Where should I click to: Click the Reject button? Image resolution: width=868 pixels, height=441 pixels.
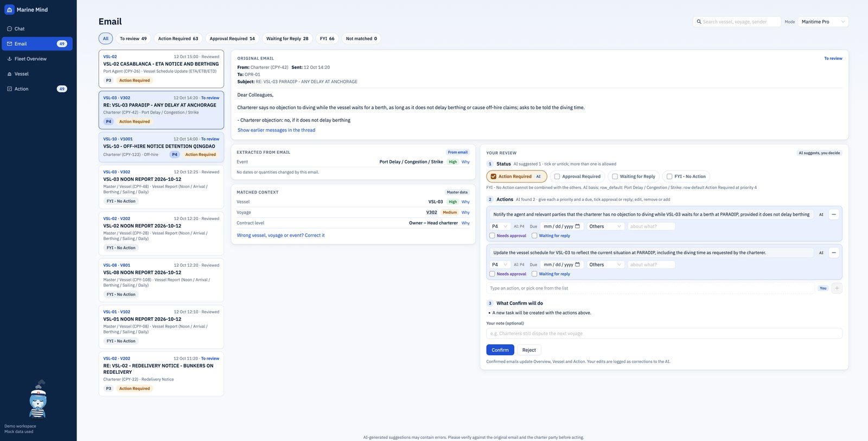click(529, 350)
